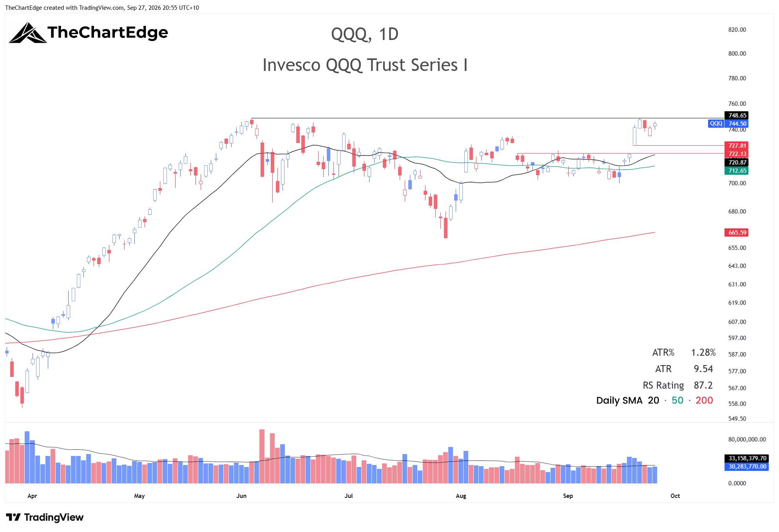Select the black 720.87 SMA label
The width and height of the screenshot is (779, 532).
point(737,162)
